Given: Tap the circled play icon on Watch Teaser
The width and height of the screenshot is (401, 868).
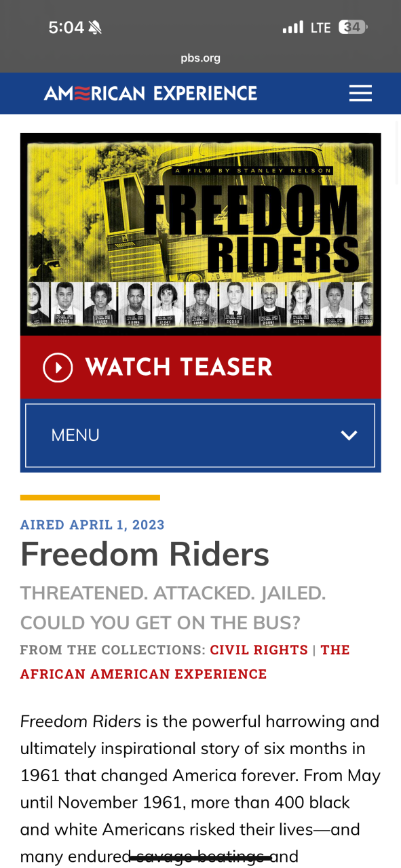Looking at the screenshot, I should pos(58,367).
